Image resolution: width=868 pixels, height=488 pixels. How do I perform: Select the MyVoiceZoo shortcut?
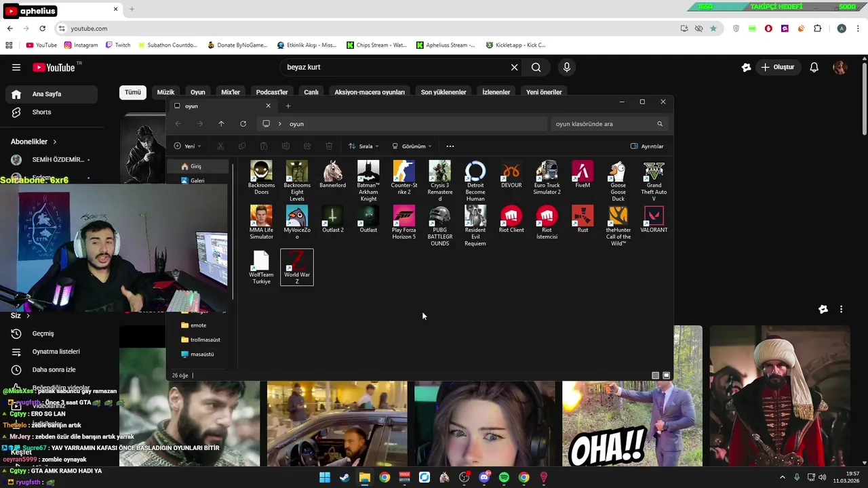(297, 223)
